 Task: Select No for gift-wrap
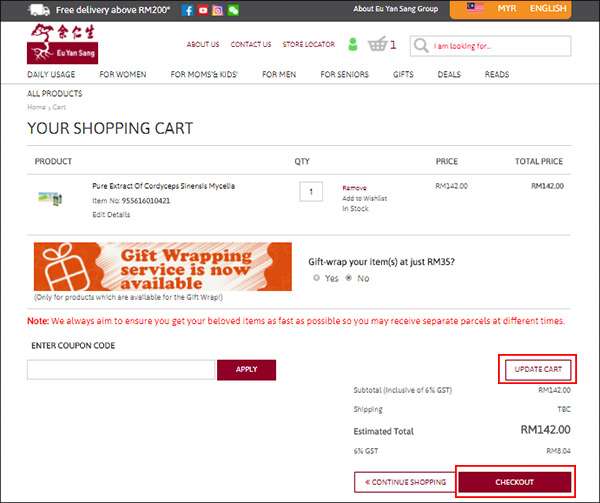pos(349,278)
